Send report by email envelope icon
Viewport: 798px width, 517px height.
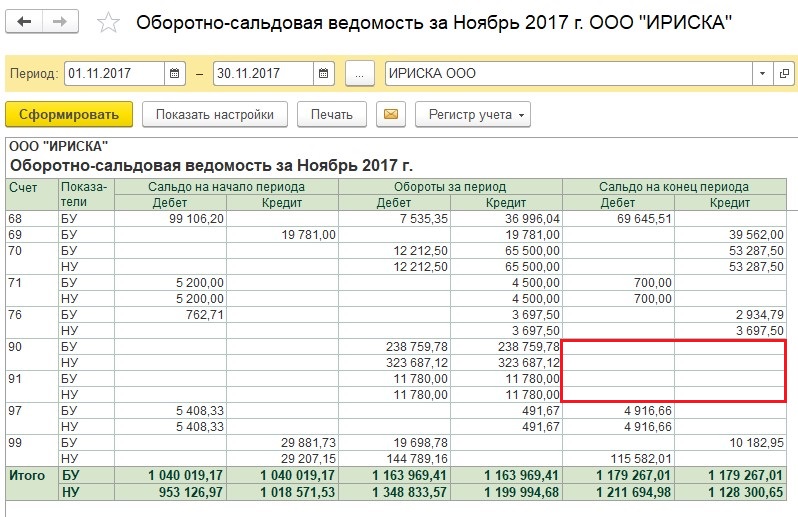pyautogui.click(x=391, y=114)
